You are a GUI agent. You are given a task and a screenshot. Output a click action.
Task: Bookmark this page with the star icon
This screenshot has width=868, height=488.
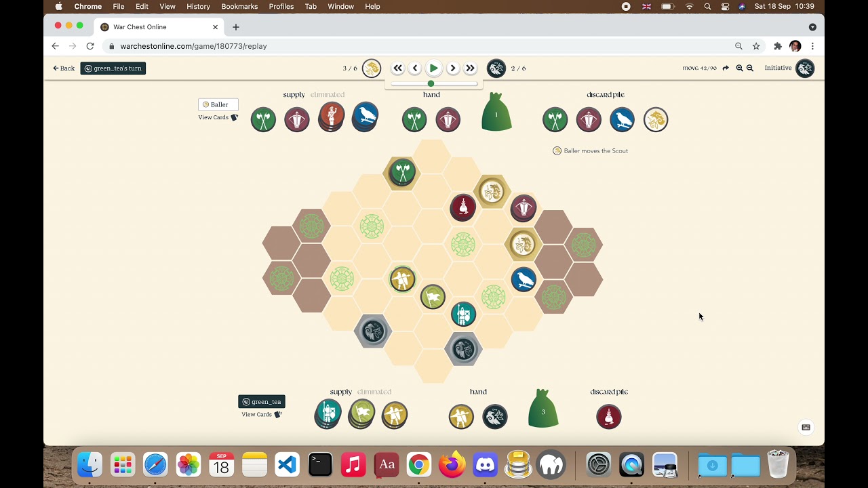[756, 46]
